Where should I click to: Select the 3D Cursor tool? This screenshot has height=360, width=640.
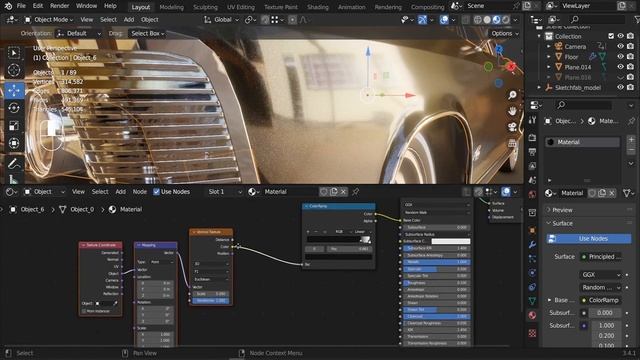coord(14,70)
